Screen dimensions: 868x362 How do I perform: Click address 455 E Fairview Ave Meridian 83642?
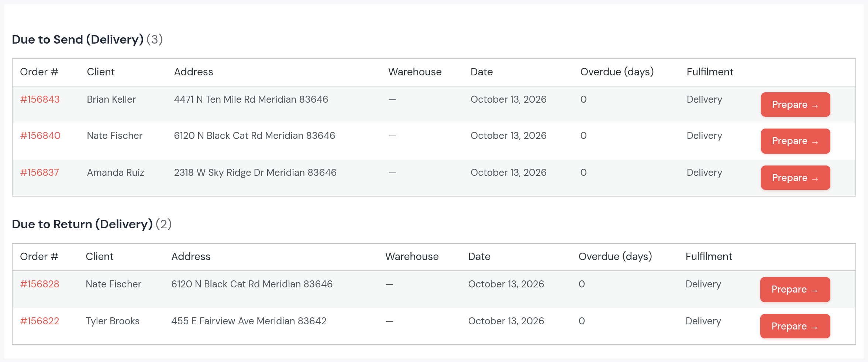(x=249, y=321)
